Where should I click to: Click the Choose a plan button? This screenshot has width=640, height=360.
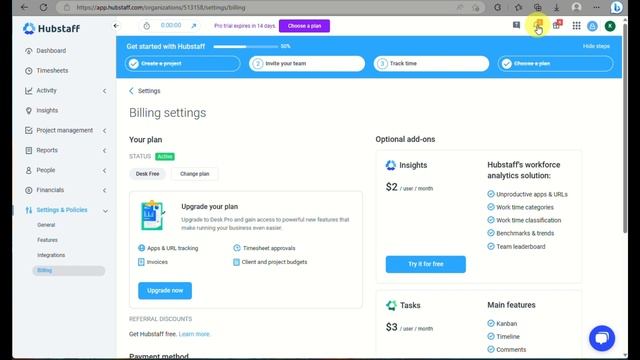pos(304,26)
